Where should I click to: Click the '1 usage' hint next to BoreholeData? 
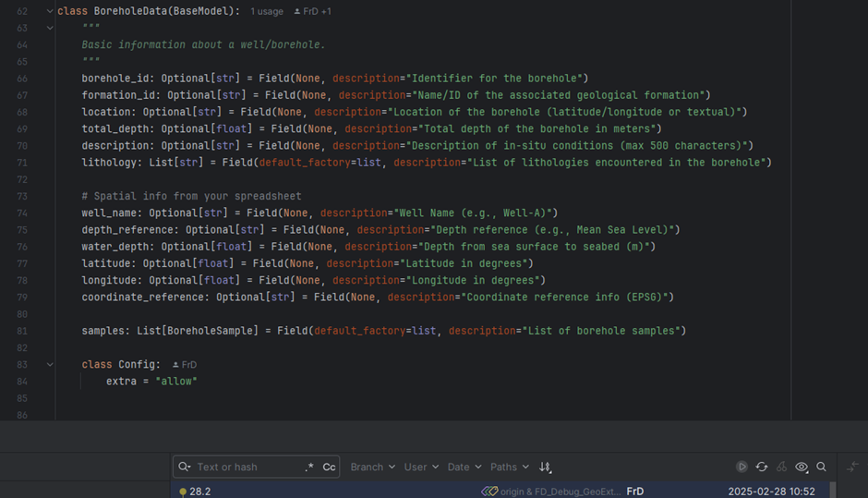[x=266, y=12]
